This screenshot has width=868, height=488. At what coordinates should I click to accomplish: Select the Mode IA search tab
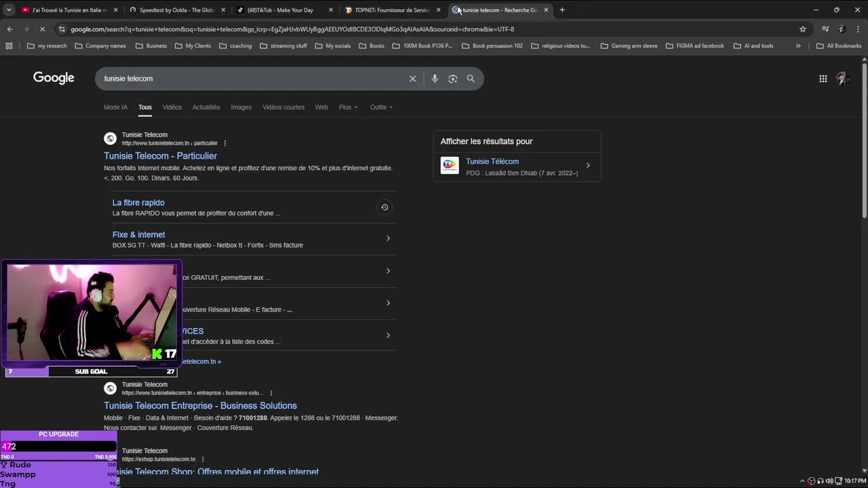[x=115, y=107]
